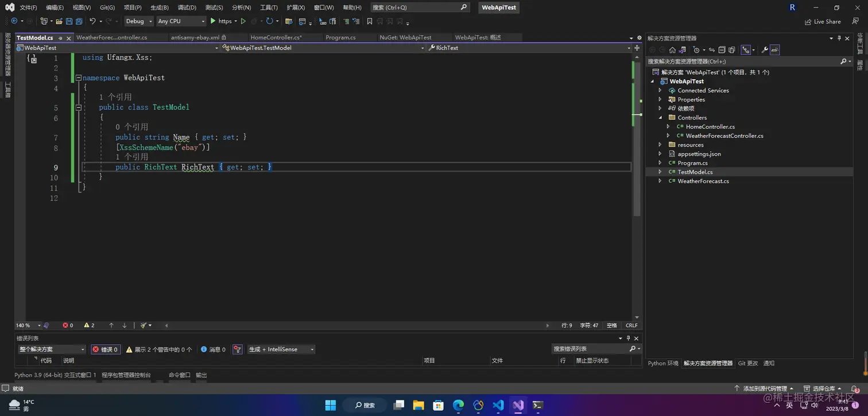Viewport: 868px width, 416px height.
Task: Toggle the 错误 0 errors filter
Action: 106,349
